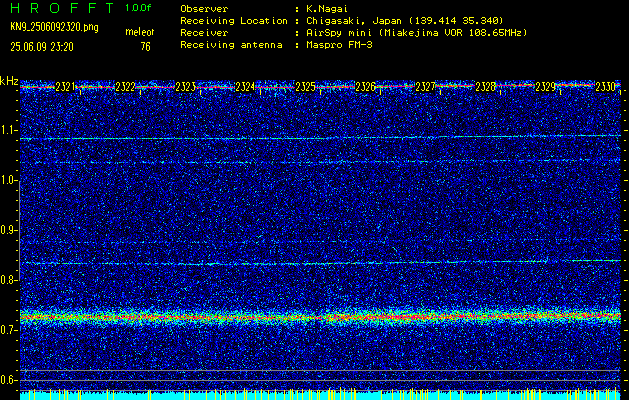Click the Receiving Location label

click(x=234, y=21)
